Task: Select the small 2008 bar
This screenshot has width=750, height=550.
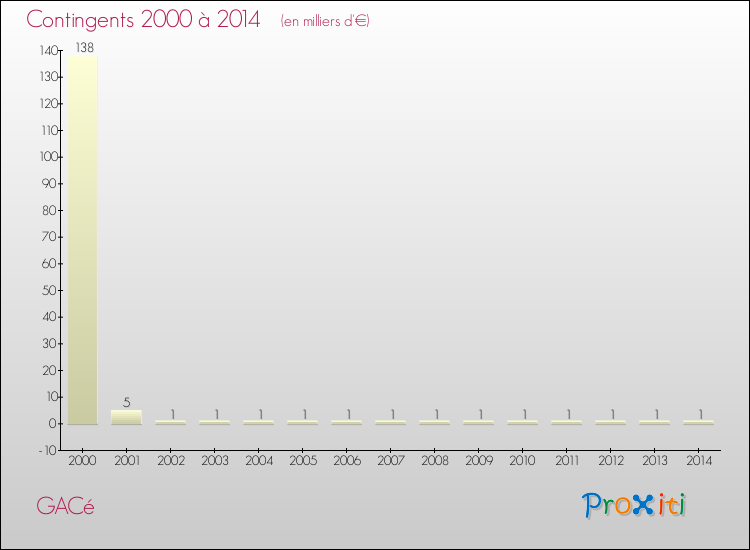Action: (x=435, y=422)
